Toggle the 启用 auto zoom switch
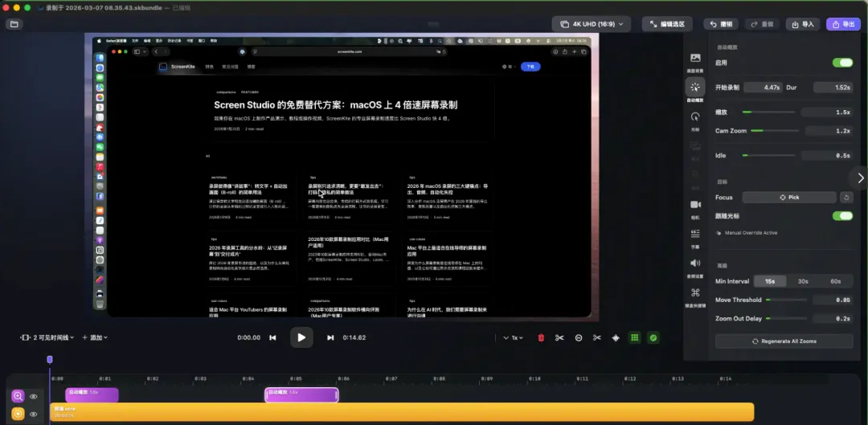This screenshot has height=425, width=868. [842, 63]
